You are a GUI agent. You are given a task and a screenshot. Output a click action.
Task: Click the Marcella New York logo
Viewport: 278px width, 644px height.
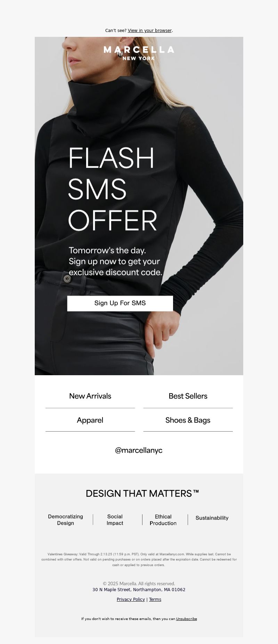pyautogui.click(x=139, y=53)
